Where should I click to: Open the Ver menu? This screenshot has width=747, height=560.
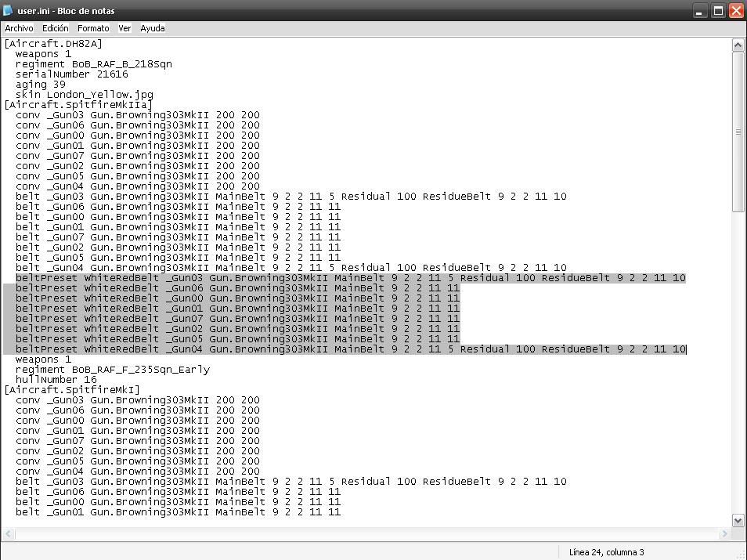(125, 29)
